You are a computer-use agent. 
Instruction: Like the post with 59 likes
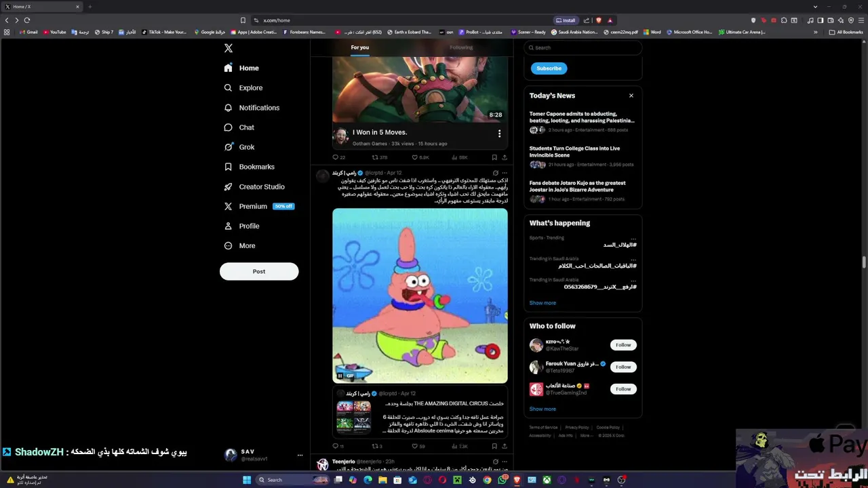(x=418, y=446)
